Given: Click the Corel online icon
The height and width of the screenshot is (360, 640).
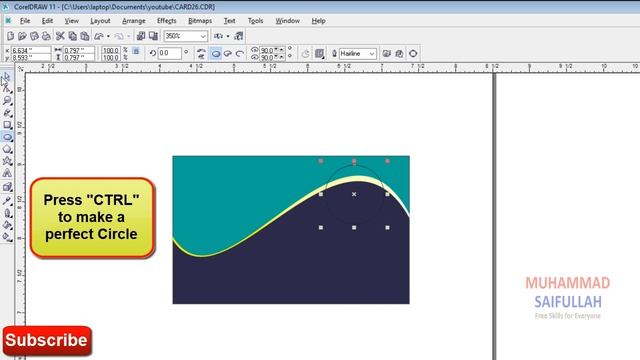Looking at the screenshot, I should pyautogui.click(x=239, y=36).
